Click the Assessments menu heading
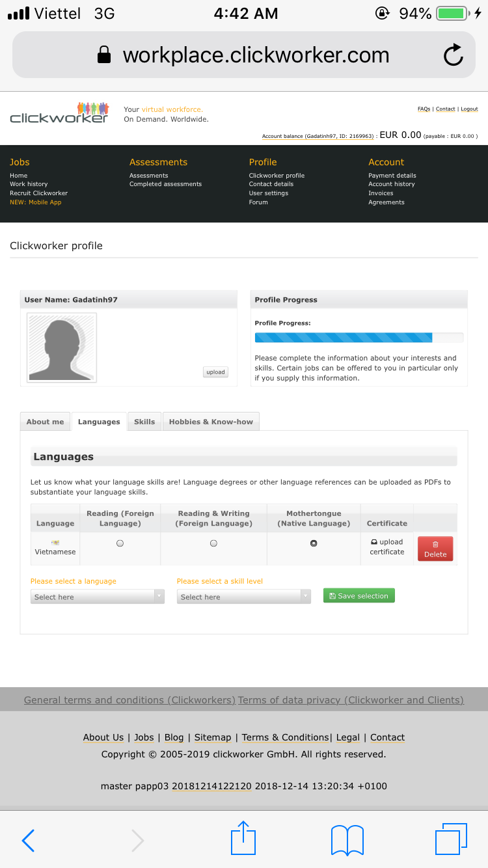Image resolution: width=488 pixels, height=868 pixels. pyautogui.click(x=158, y=162)
